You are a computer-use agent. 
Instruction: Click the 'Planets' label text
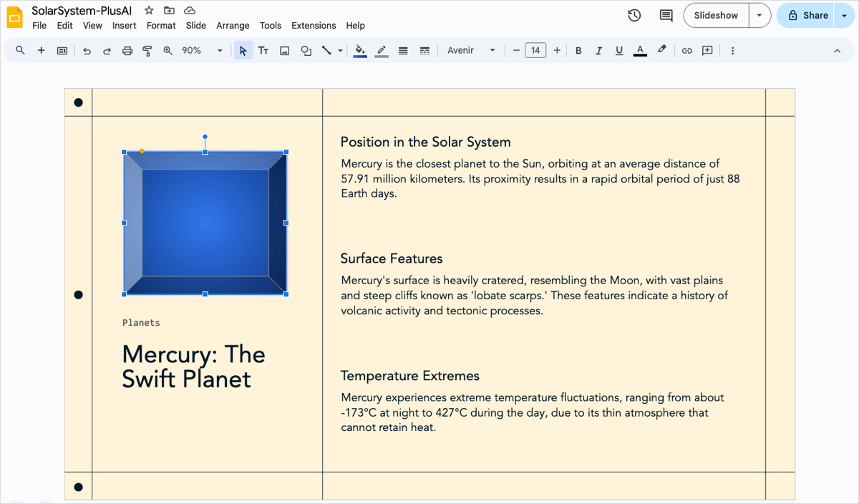point(141,323)
